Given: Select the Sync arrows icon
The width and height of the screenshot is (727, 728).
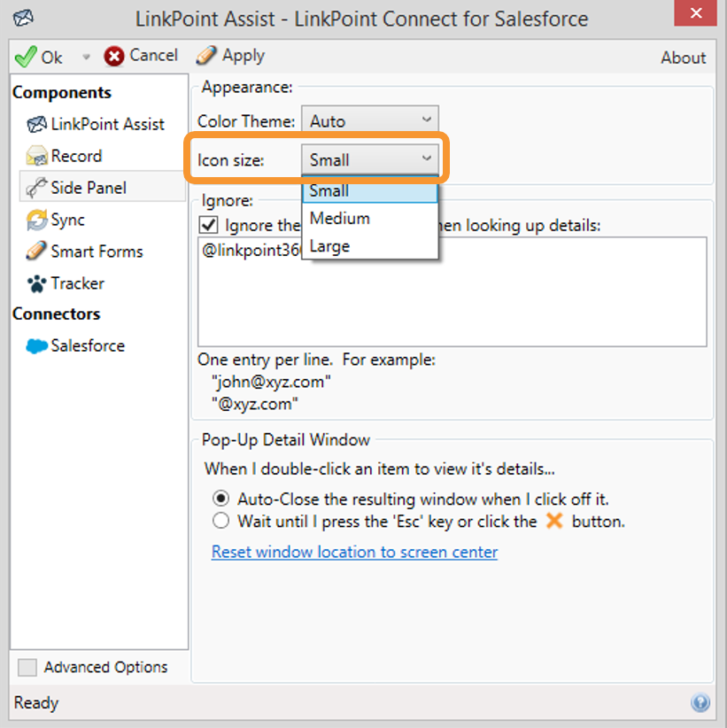Looking at the screenshot, I should click(36, 220).
